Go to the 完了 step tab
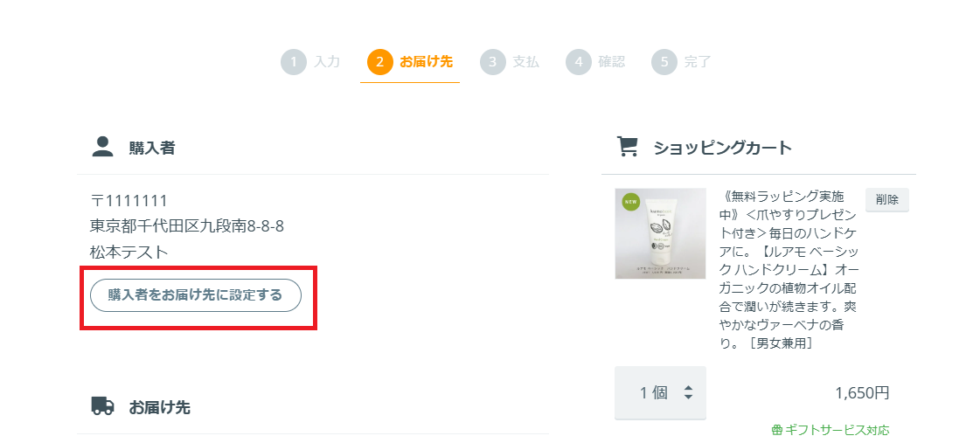980x443 pixels. pyautogui.click(x=698, y=62)
